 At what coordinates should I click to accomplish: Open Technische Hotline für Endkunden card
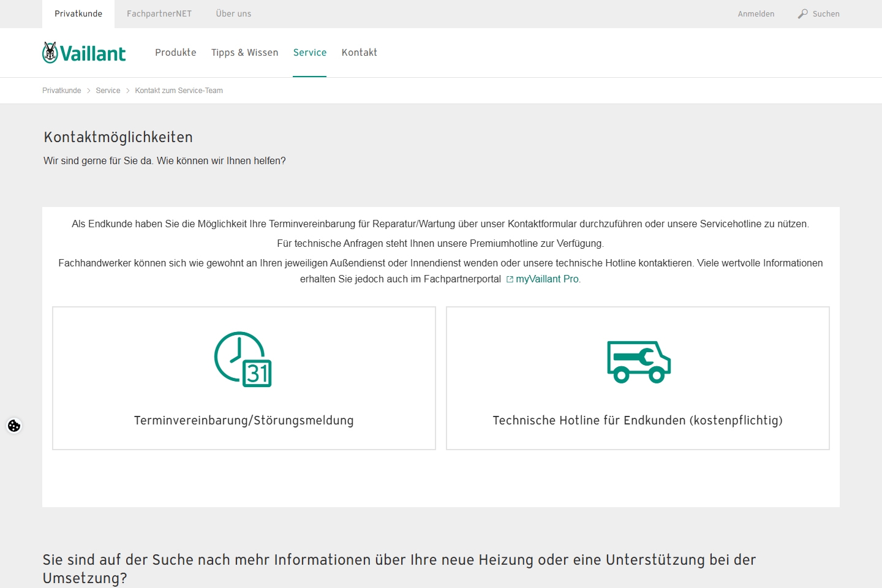[x=638, y=378]
